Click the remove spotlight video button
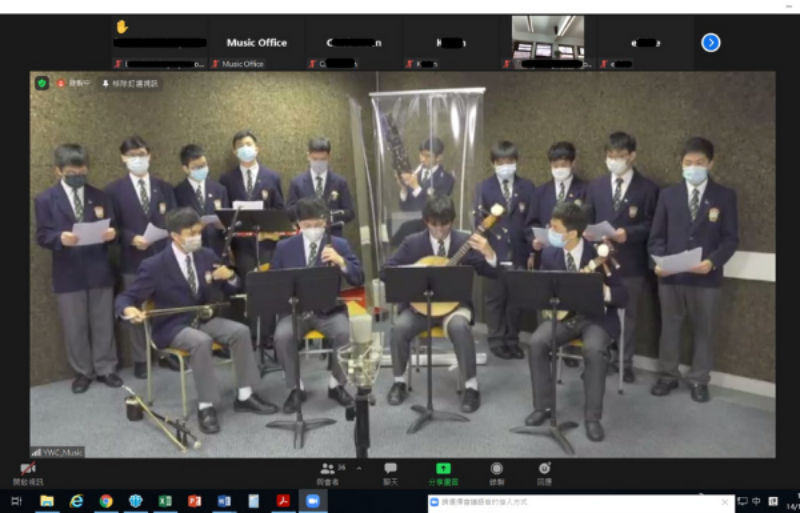The width and height of the screenshot is (800, 513). (130, 83)
